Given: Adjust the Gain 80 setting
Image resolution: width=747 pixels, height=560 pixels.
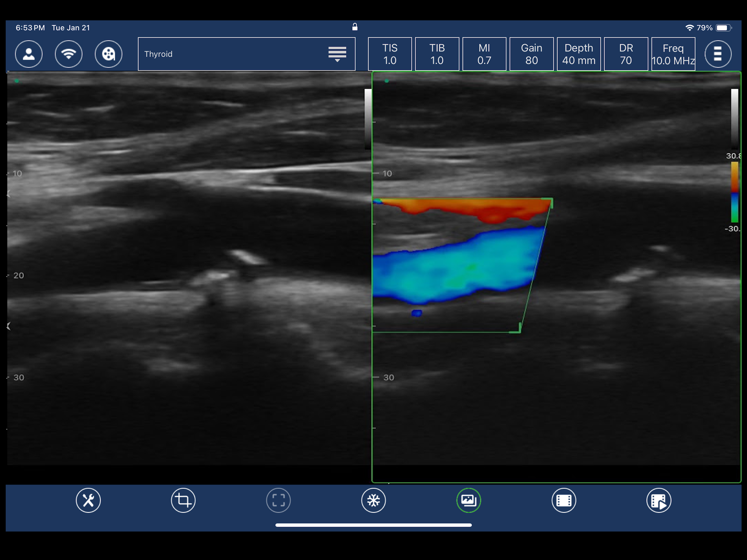Looking at the screenshot, I should [x=531, y=54].
